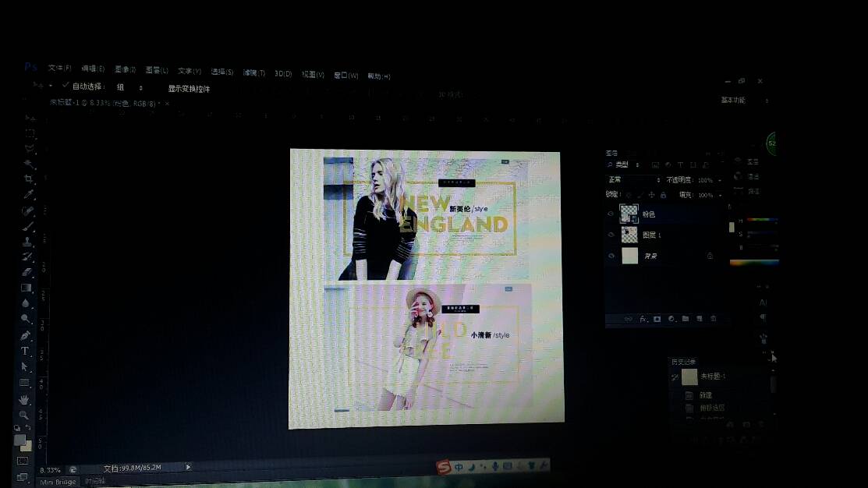The image size is (868, 488).
Task: Create new layer icon
Action: (x=700, y=319)
